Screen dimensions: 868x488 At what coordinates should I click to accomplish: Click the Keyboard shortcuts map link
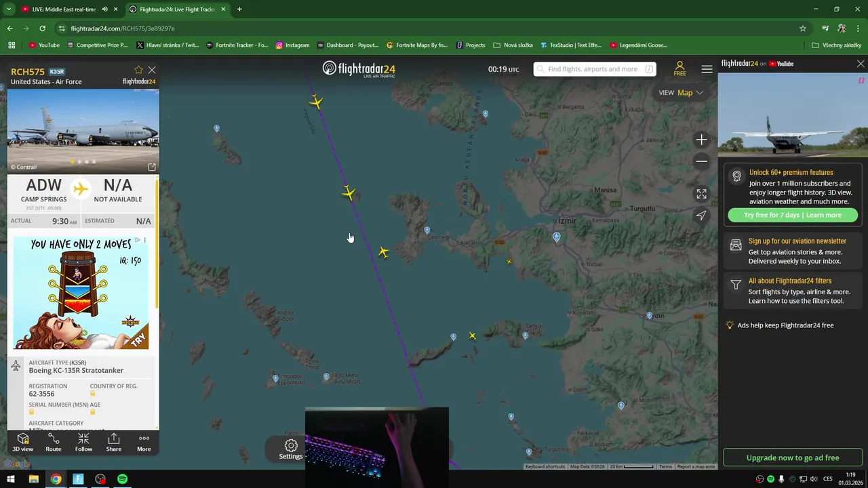point(545,466)
